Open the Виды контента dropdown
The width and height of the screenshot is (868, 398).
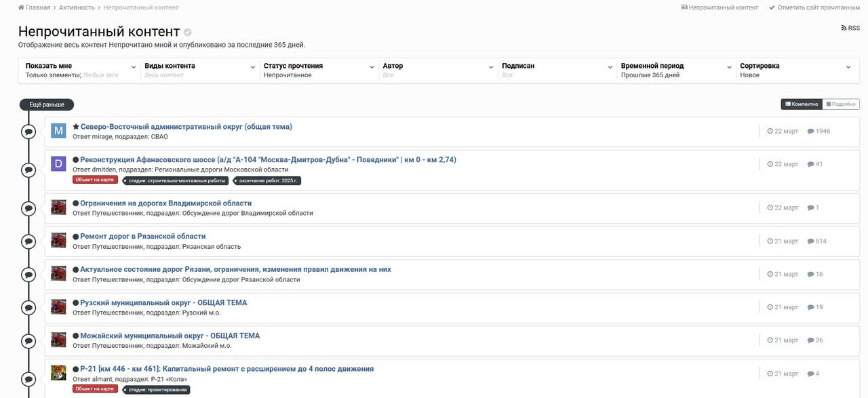click(197, 71)
